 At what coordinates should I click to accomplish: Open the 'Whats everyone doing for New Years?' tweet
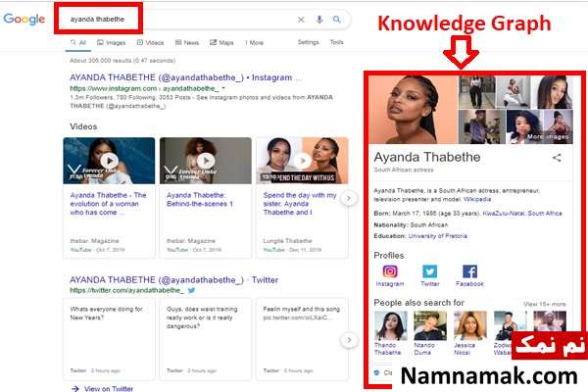point(109,339)
